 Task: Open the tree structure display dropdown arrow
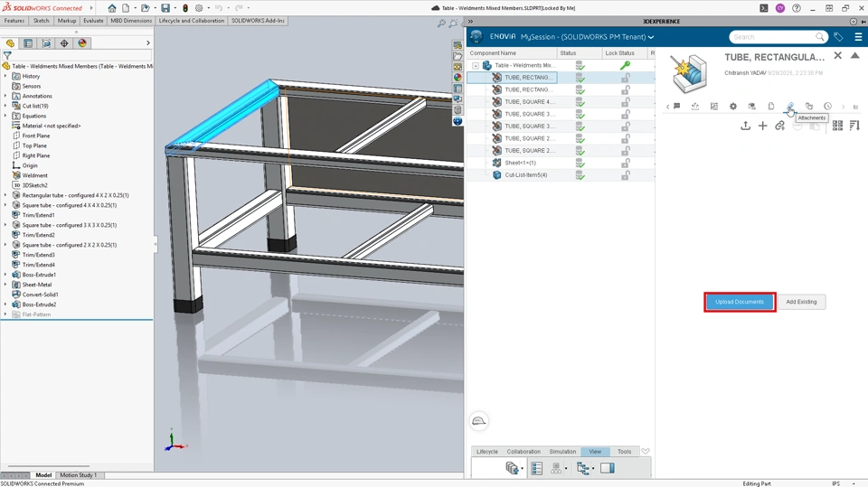[593, 469]
